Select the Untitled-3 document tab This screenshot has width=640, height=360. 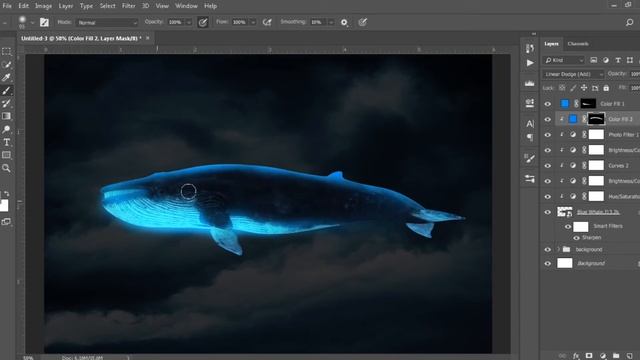[81, 38]
